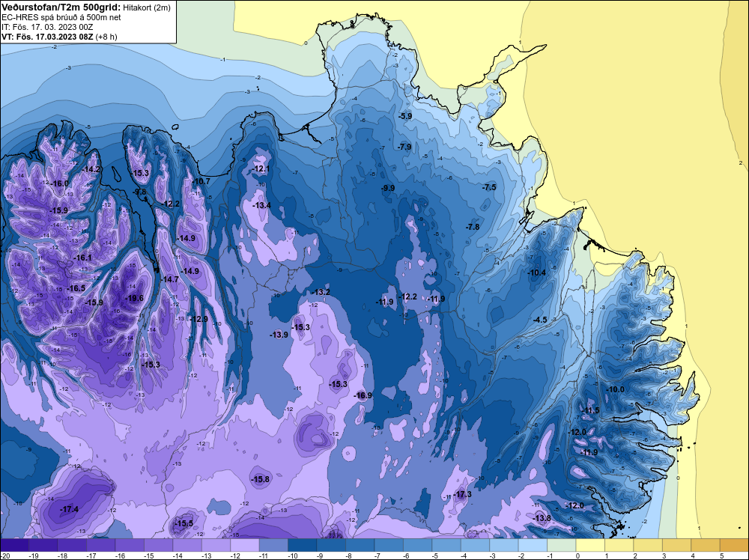Click the -11.5 temperature label
Screen dimensions: 749x560
pos(590,410)
